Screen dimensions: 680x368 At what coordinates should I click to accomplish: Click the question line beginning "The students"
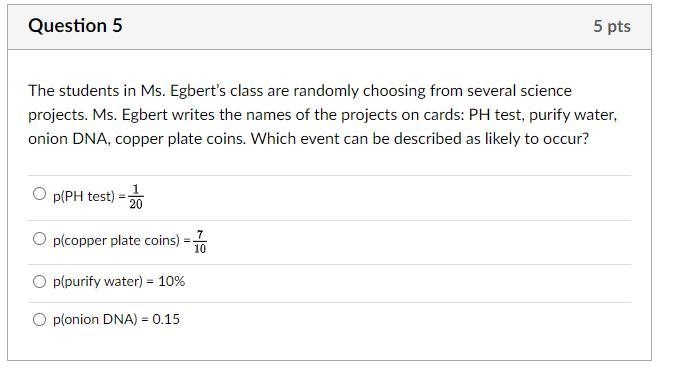pos(300,91)
